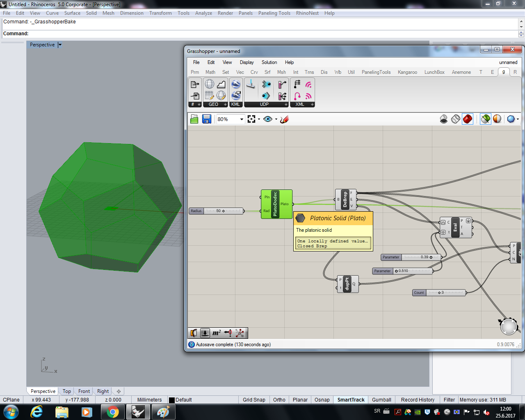Screen dimensions: 525x420
Task: Click the UDP pipe component icon
Action: coord(251,84)
